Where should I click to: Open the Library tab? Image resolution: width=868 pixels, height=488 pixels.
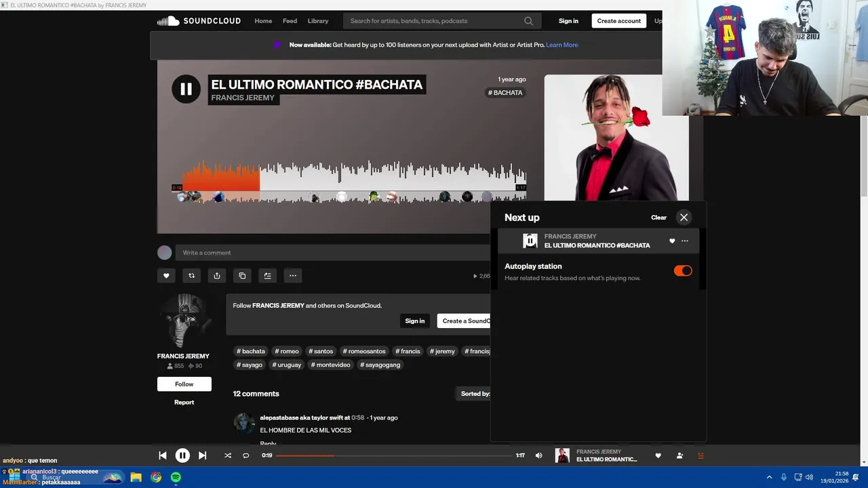tap(317, 21)
